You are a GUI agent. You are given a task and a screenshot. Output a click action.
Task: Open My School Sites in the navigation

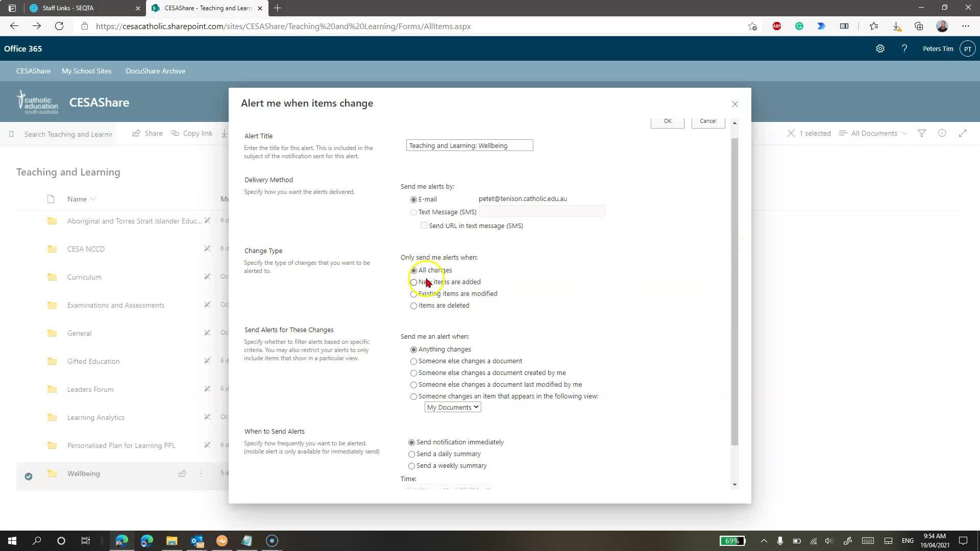click(86, 71)
